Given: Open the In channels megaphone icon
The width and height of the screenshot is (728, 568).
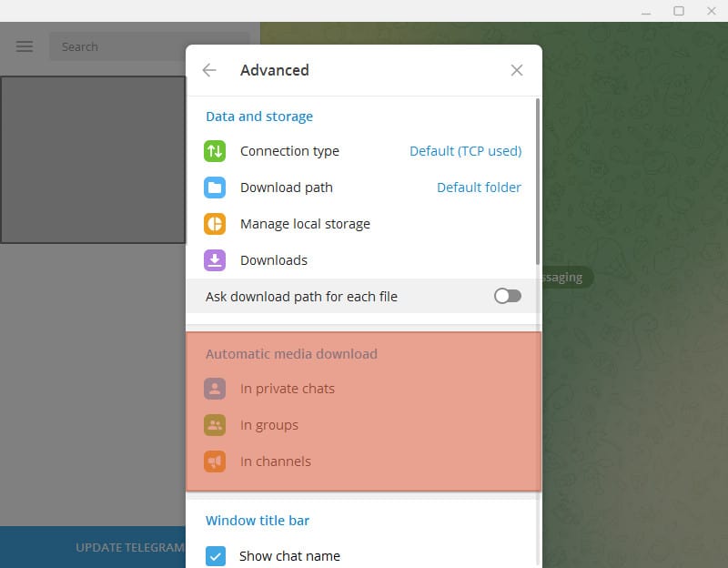Looking at the screenshot, I should [215, 461].
